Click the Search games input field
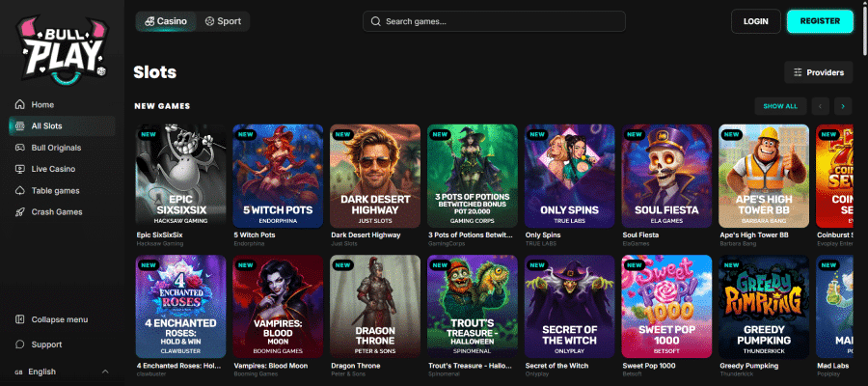The width and height of the screenshot is (868, 386). [x=494, y=21]
